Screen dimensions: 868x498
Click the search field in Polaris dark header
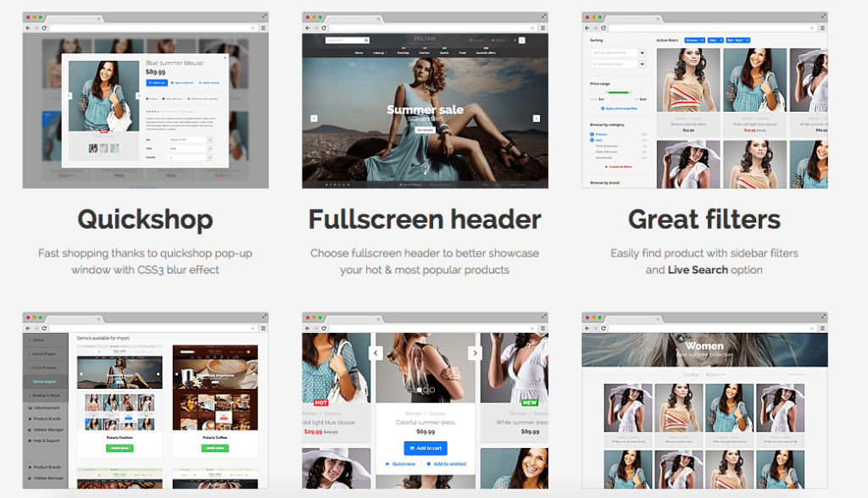click(x=347, y=41)
